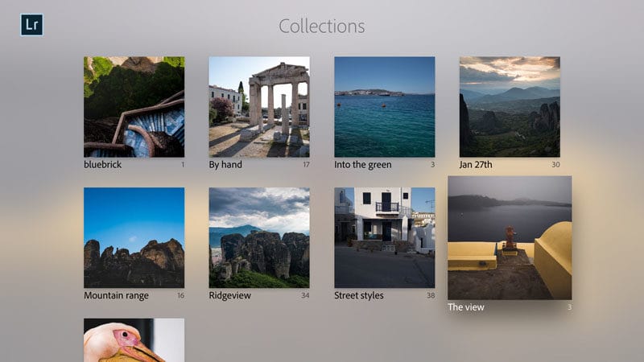Open the bluebrick collection thumbnail

tap(134, 106)
